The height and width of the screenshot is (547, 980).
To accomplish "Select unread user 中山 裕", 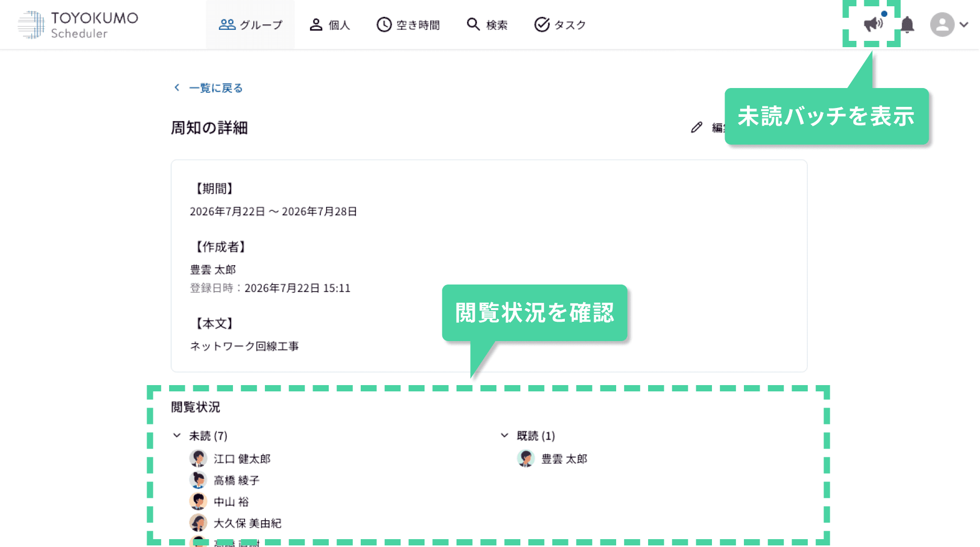I will tap(231, 502).
